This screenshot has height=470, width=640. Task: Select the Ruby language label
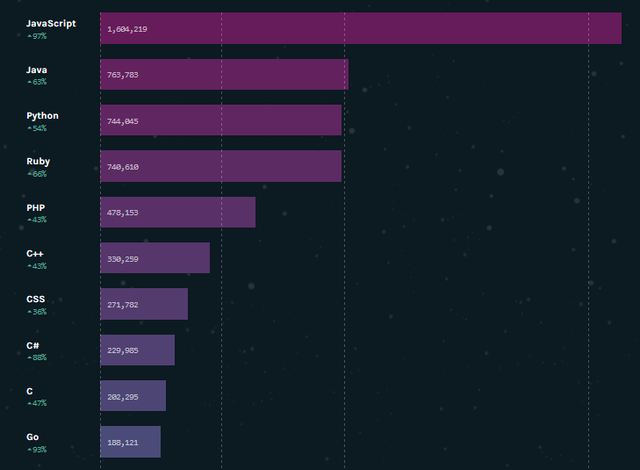click(x=38, y=162)
